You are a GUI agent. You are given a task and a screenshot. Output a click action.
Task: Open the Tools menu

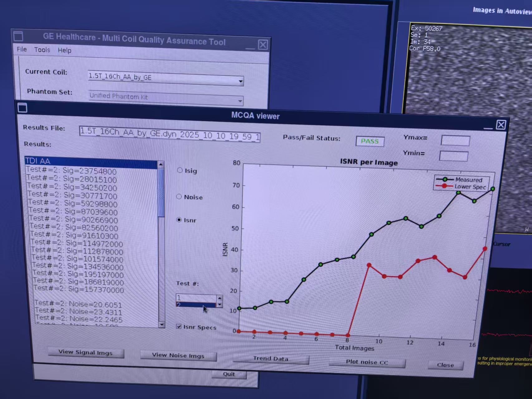tap(42, 50)
